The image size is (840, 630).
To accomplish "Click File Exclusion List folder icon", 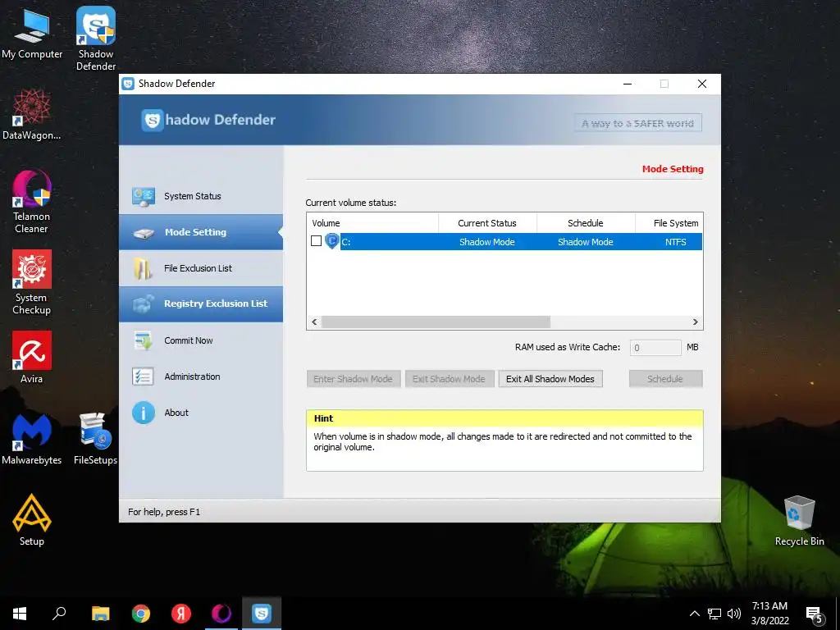I will [x=143, y=268].
